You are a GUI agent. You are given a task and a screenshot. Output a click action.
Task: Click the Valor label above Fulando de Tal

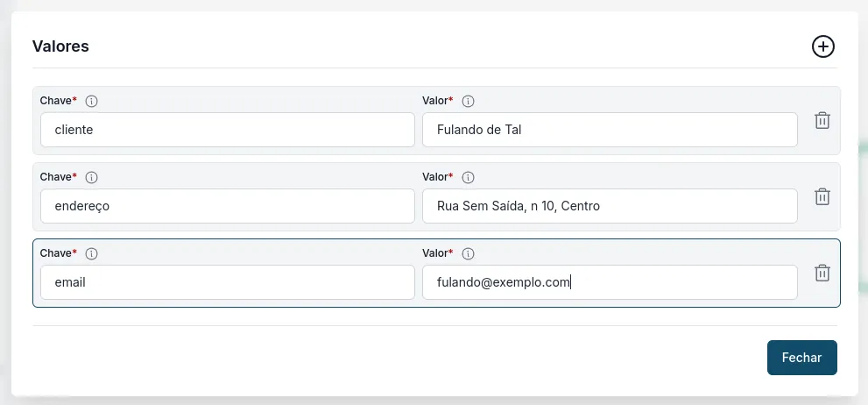tap(437, 101)
